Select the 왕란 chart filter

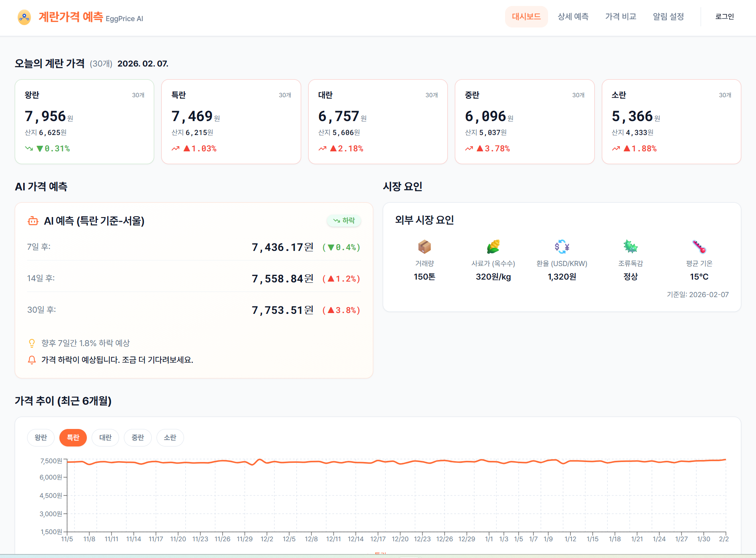41,438
